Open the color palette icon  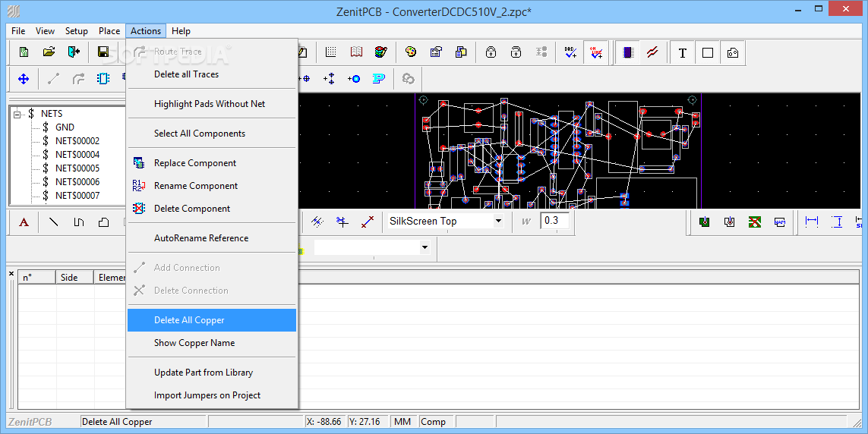(410, 52)
